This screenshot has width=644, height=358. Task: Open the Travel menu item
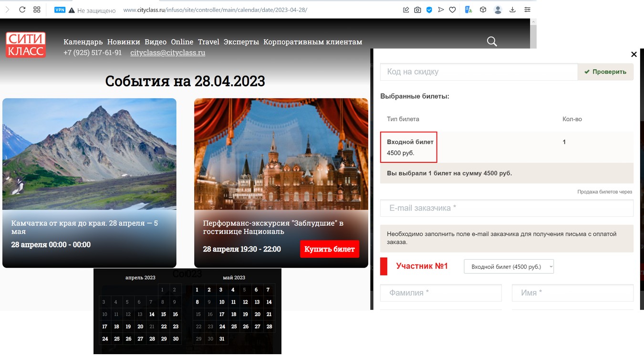point(208,42)
